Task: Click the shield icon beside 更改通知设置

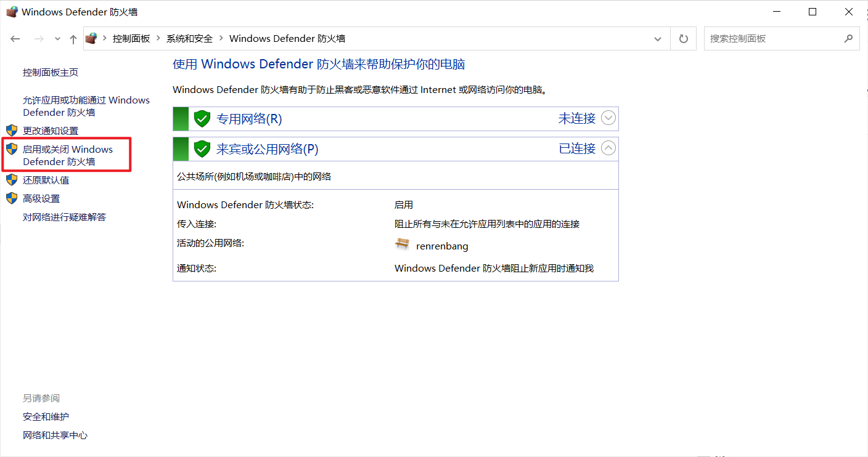Action: pyautogui.click(x=12, y=130)
